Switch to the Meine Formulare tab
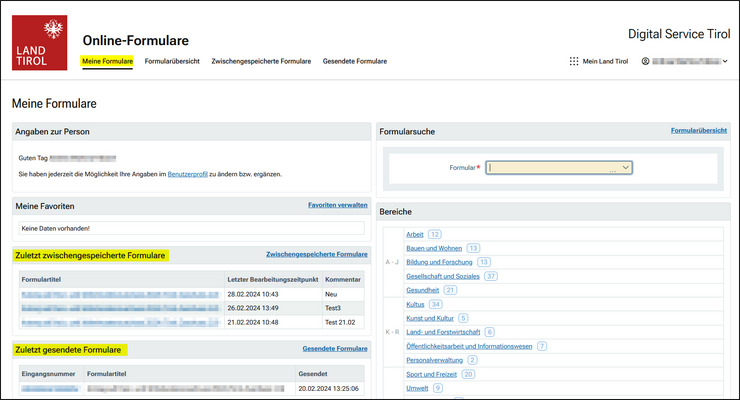 click(x=107, y=61)
